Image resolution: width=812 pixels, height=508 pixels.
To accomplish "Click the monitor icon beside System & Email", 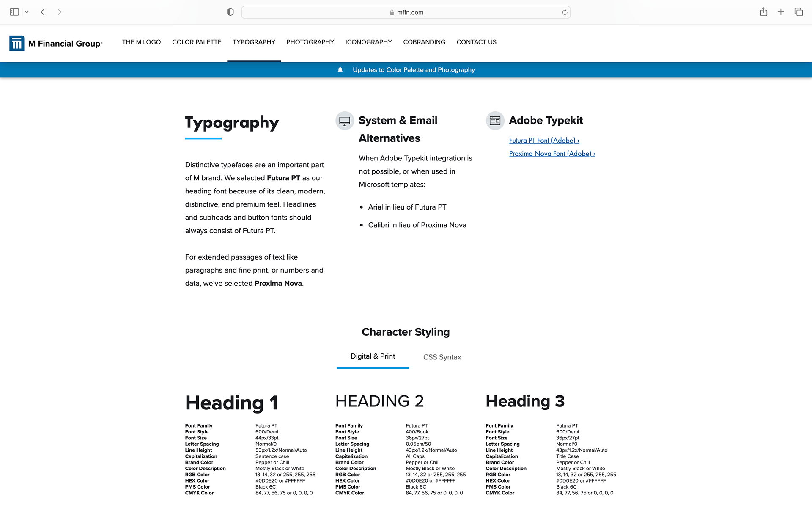I will (345, 121).
